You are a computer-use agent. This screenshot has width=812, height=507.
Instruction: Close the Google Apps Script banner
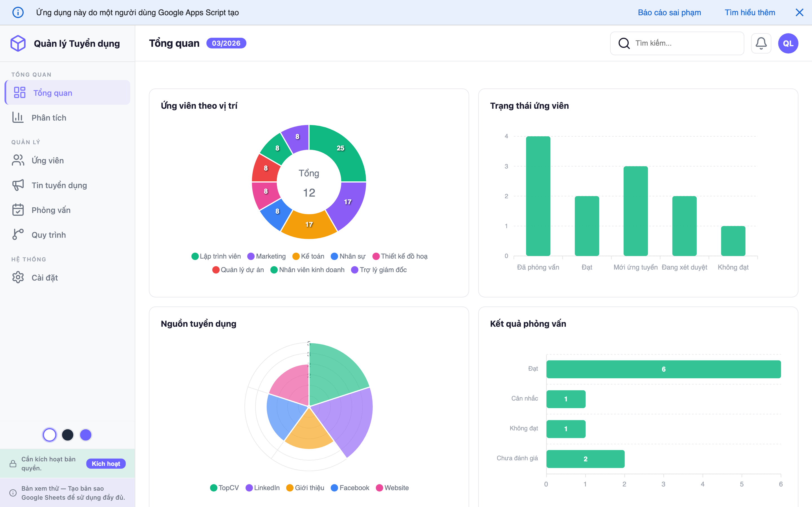click(x=799, y=12)
